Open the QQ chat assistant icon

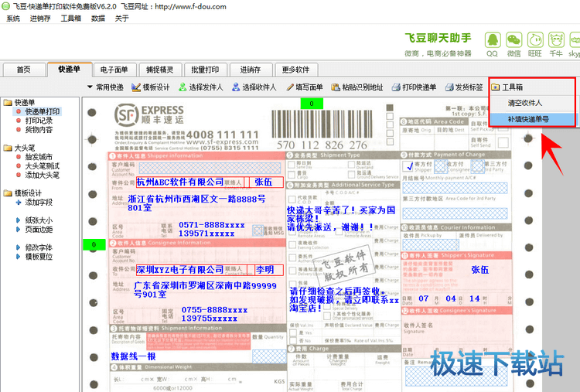point(493,40)
